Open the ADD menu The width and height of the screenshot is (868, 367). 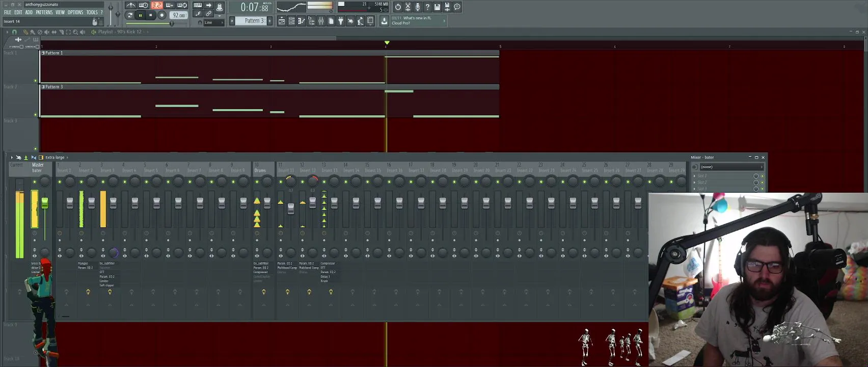click(29, 12)
